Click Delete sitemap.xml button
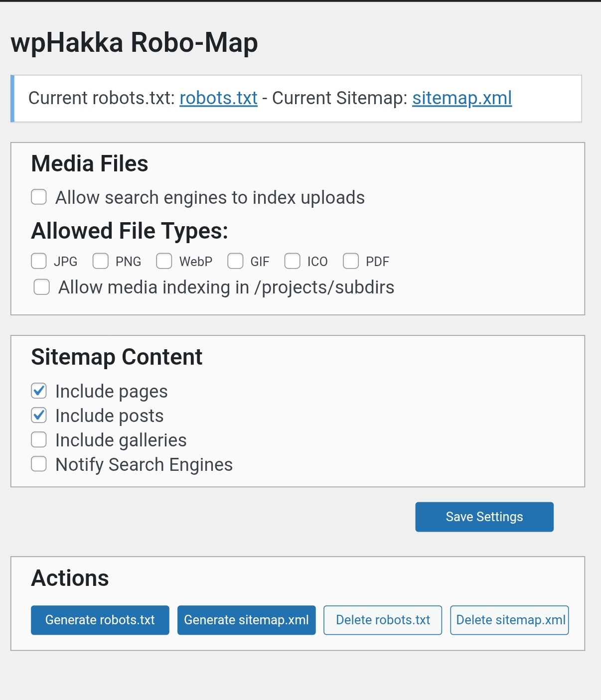Viewport: 601px width, 700px height. tap(509, 620)
